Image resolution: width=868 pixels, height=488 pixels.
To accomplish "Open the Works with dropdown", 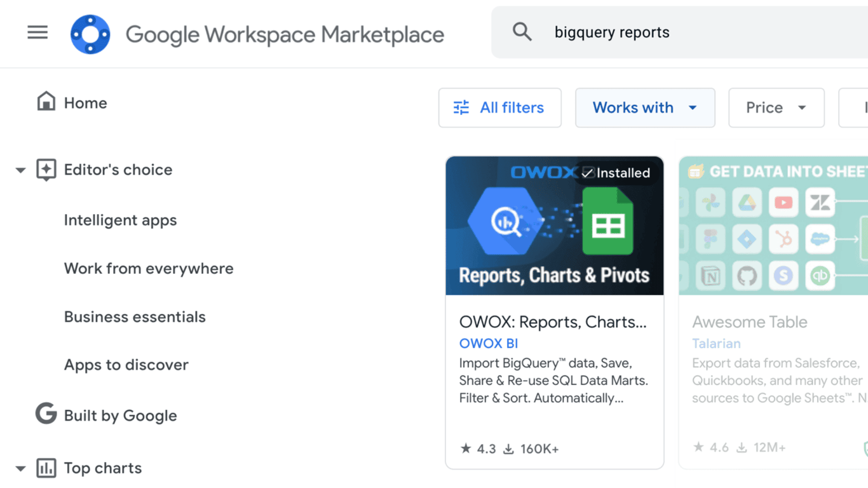I will [645, 107].
